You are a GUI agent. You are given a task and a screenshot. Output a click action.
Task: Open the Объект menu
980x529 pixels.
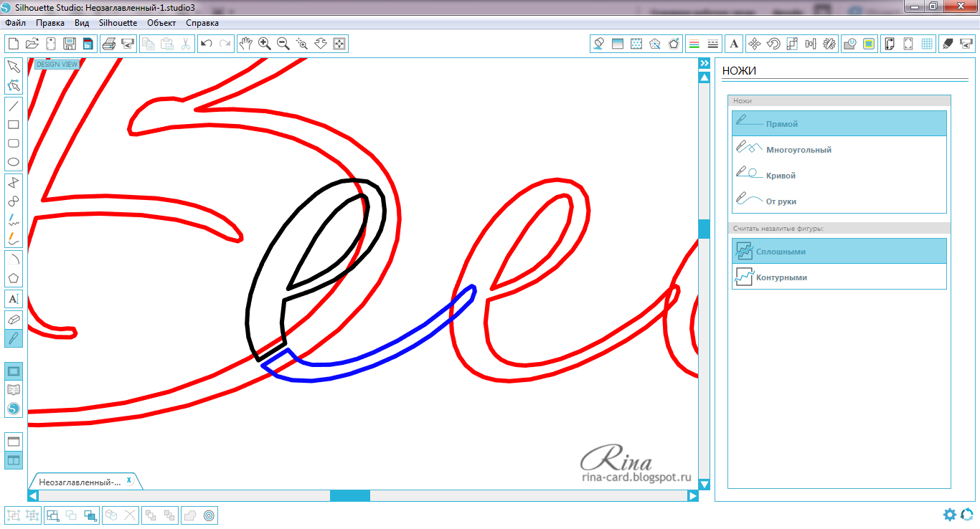(161, 23)
